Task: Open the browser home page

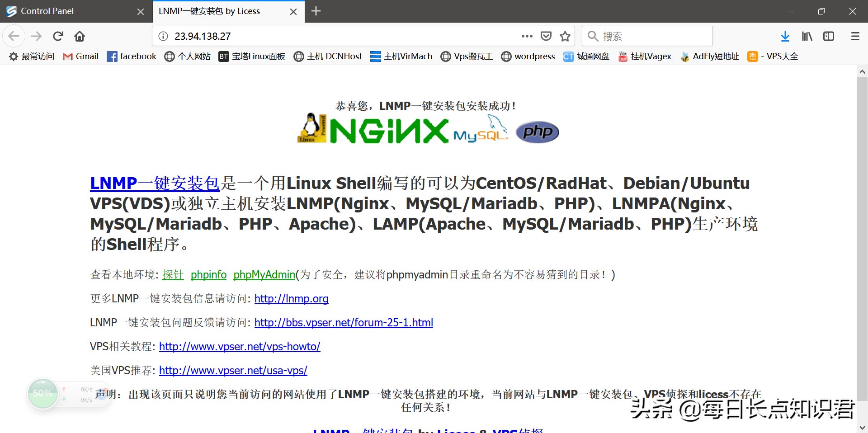Action: click(80, 36)
